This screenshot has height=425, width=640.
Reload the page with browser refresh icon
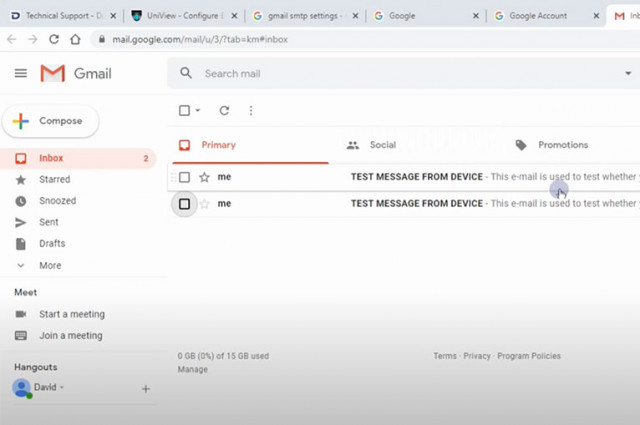(54, 39)
